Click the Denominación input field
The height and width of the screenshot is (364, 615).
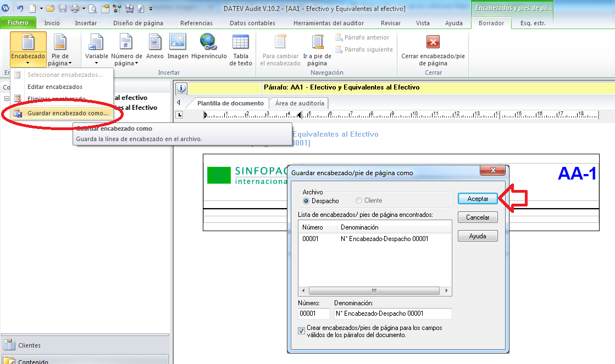(x=393, y=313)
